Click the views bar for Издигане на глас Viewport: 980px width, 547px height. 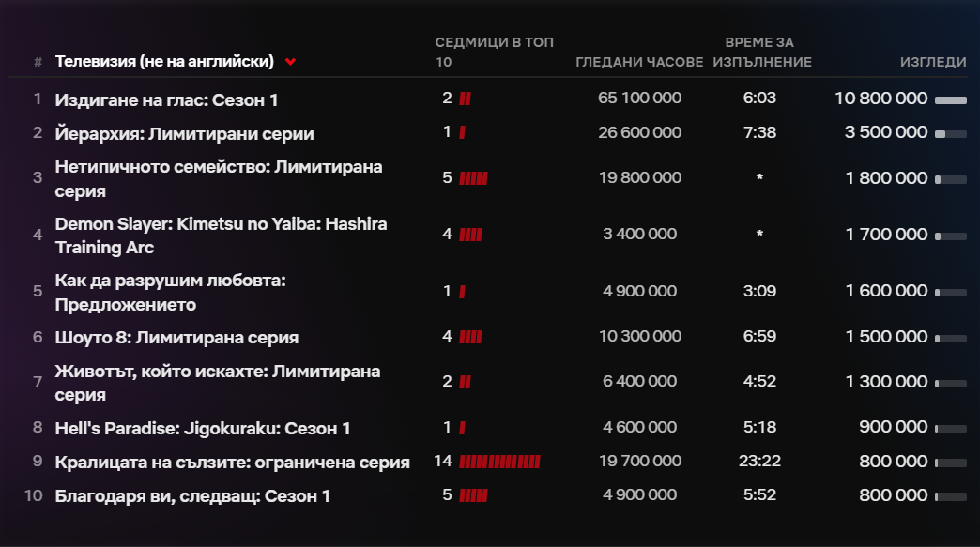(950, 99)
